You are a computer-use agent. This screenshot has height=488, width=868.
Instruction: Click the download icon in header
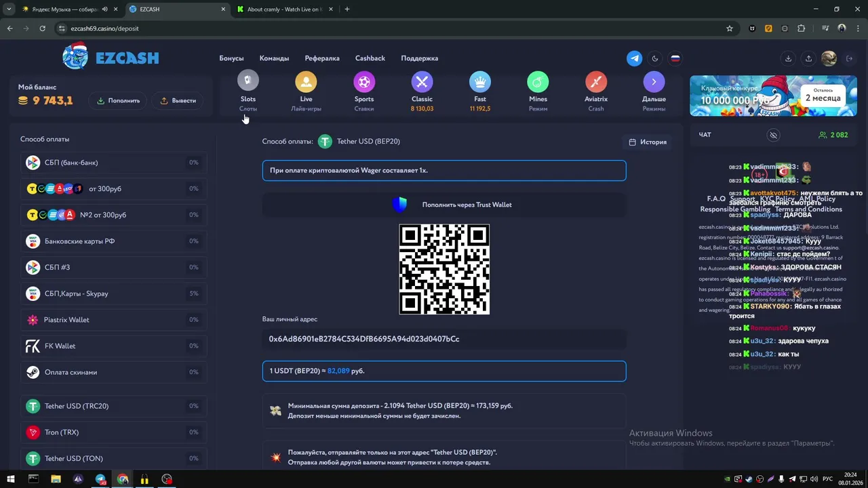point(788,58)
